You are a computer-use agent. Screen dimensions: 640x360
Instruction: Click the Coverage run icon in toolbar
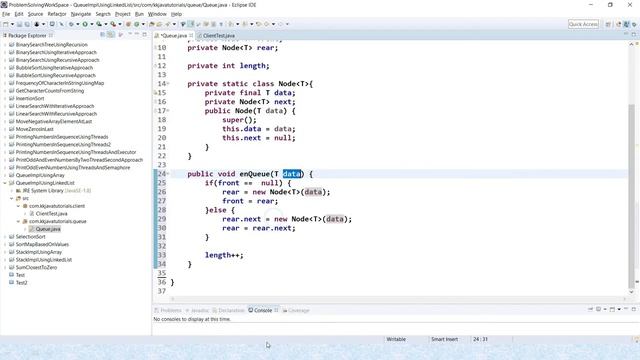click(99, 24)
